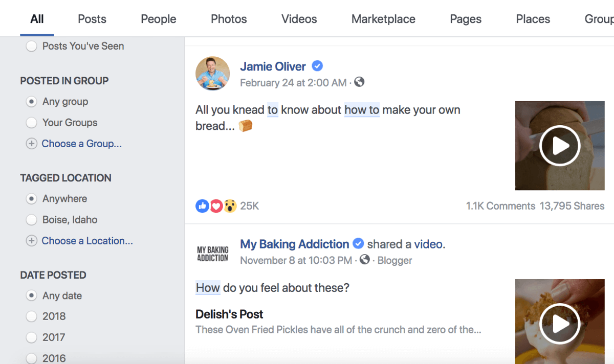Screen dimensions: 614x364
Task: Click the Wow emoji reaction icon
Action: coord(230,206)
